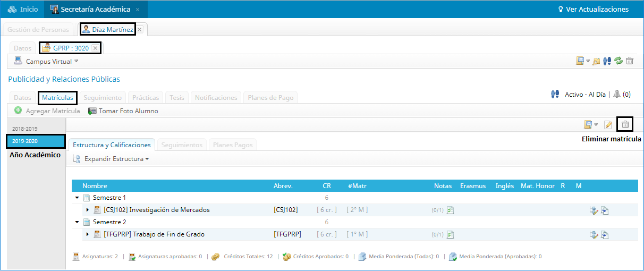Image resolution: width=644 pixels, height=271 pixels.
Task: Click Agregar Matrícula button
Action: coord(47,111)
